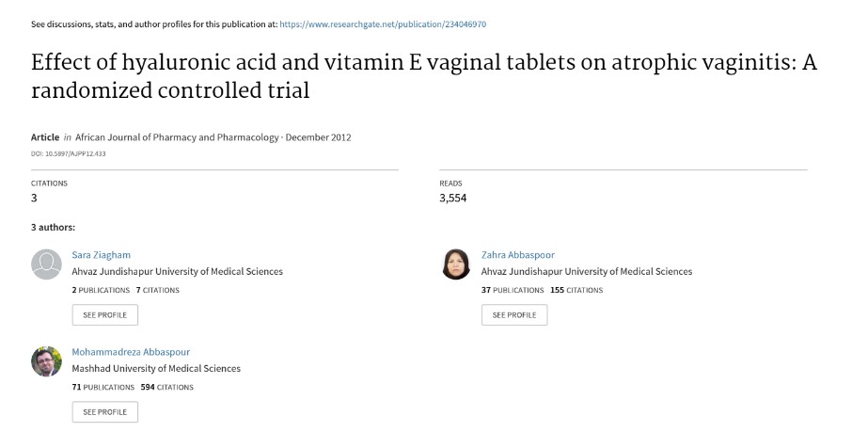Open the ResearchGate publication URL link

pyautogui.click(x=383, y=24)
